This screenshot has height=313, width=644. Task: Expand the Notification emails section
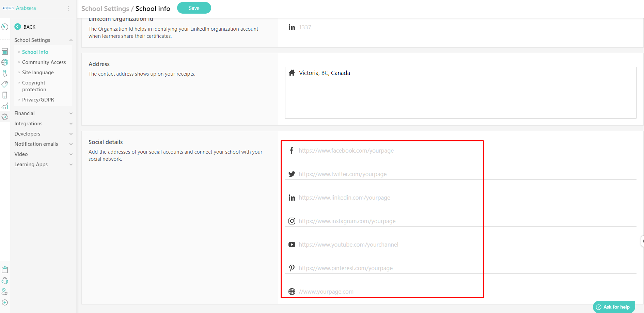43,144
